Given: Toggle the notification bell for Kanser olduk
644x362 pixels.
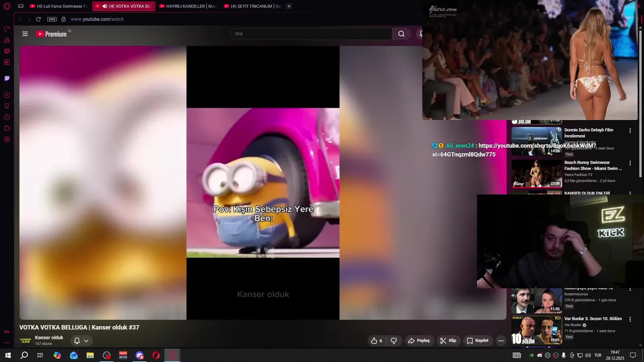Looking at the screenshot, I should pyautogui.click(x=77, y=340).
